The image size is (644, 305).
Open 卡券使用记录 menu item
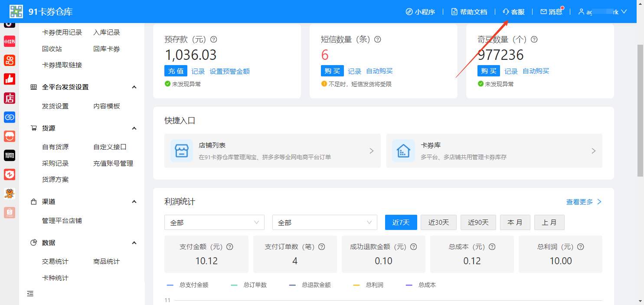coord(62,33)
